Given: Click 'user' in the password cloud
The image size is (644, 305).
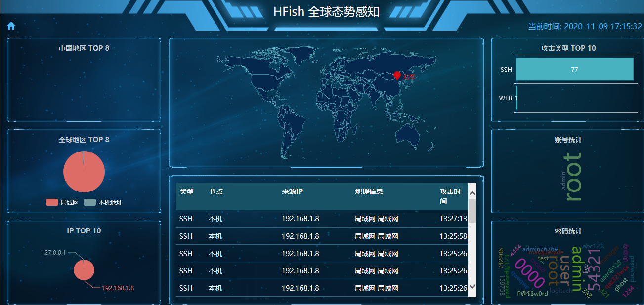Looking at the screenshot, I should 564,271.
